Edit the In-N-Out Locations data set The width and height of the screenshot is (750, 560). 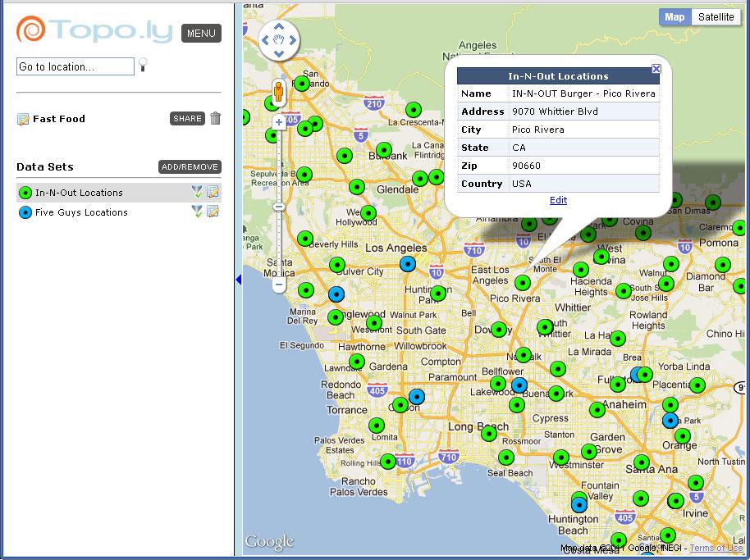pyautogui.click(x=213, y=192)
